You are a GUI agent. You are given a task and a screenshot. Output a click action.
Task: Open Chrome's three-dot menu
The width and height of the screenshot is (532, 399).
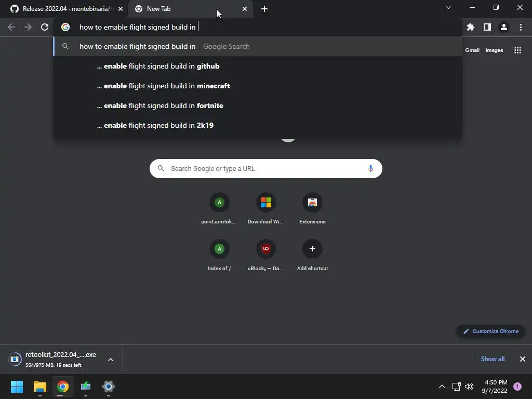tap(521, 27)
